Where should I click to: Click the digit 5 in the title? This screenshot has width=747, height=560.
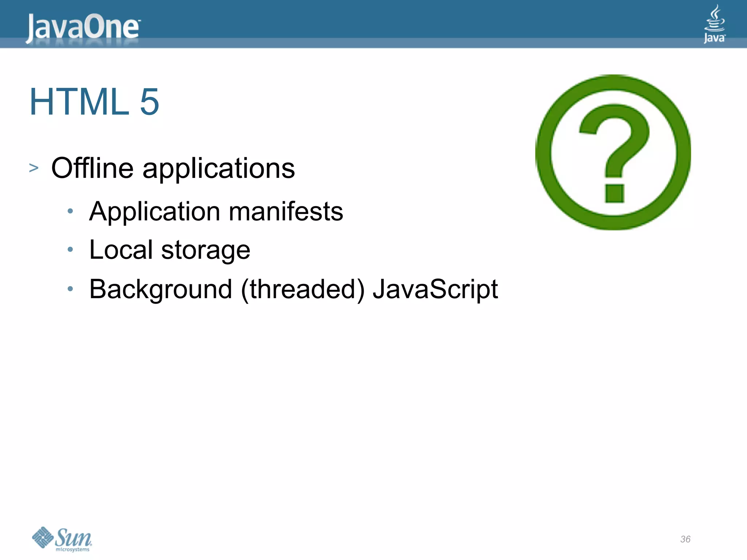point(150,102)
